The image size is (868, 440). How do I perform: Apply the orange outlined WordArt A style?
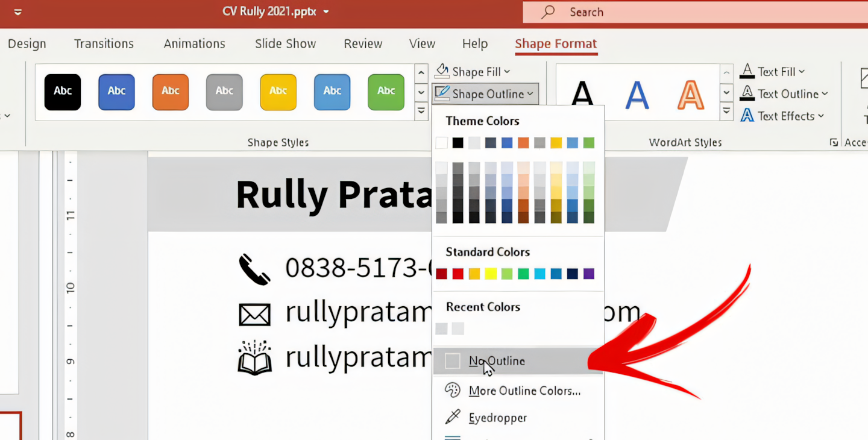coord(690,95)
